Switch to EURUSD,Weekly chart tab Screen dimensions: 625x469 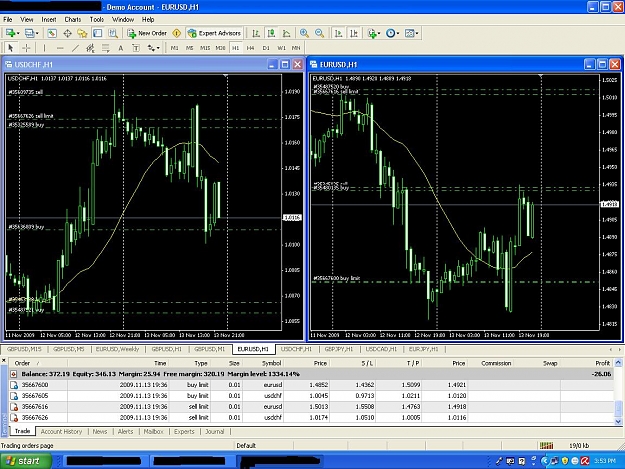(x=117, y=349)
